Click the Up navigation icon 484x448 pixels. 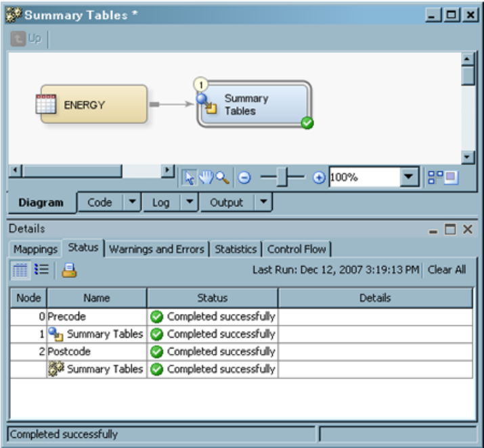click(18, 39)
